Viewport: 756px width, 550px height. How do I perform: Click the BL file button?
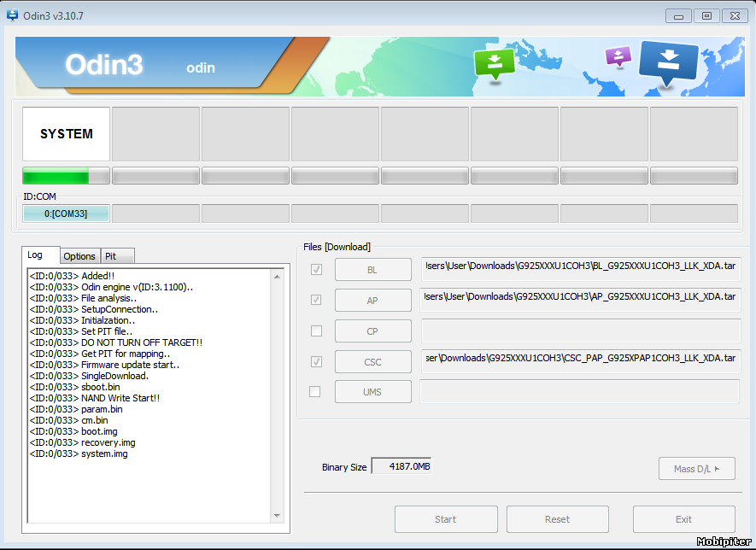click(x=373, y=270)
